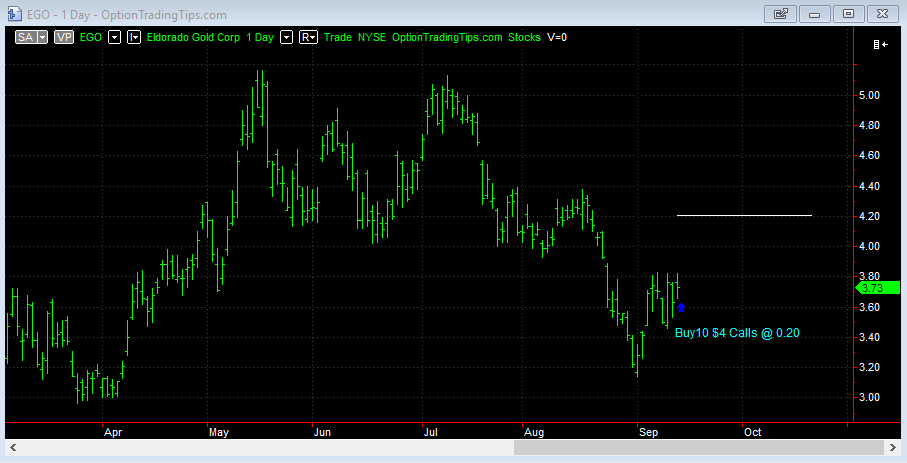
Task: Click the Jun date axis label
Action: coord(322,433)
